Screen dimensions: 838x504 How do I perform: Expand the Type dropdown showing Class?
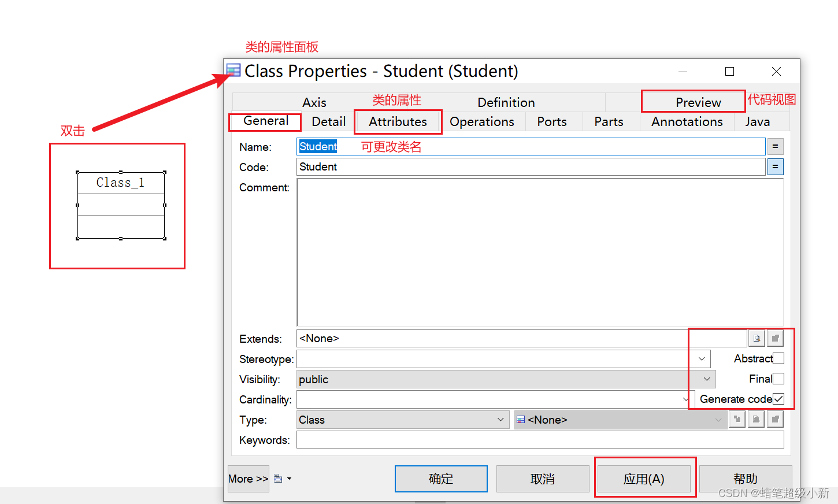click(500, 420)
